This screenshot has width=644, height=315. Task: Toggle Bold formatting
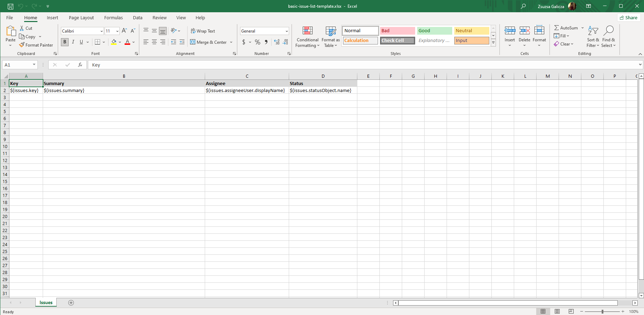(65, 42)
